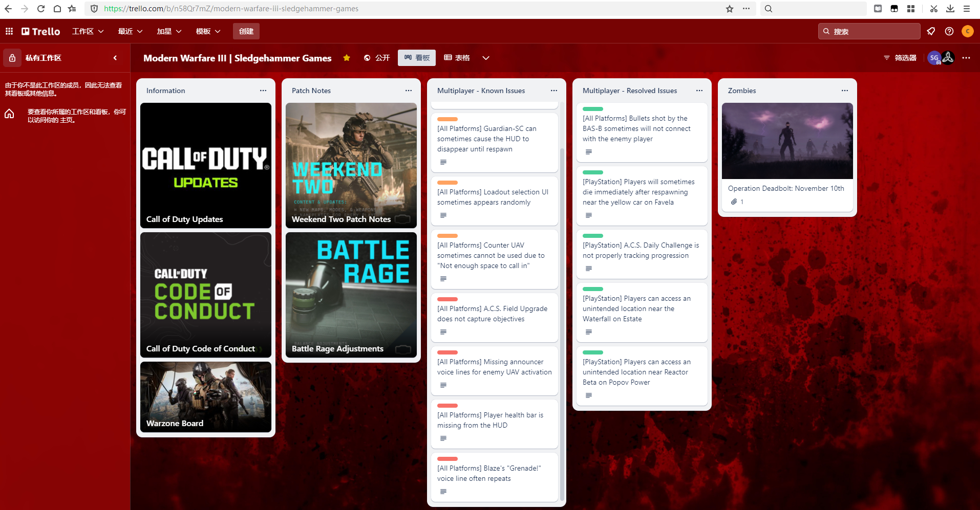
Task: Open the Missing announcer voice lines card
Action: [x=495, y=371]
